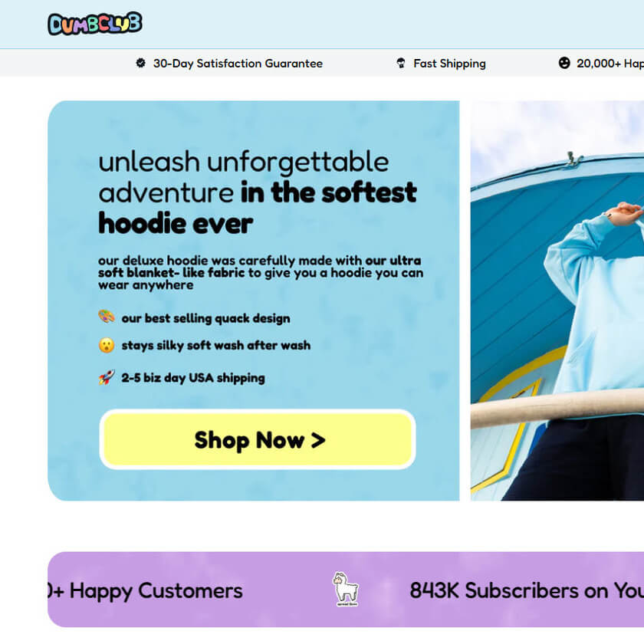
Task: Click the Fast Shipping parachute icon
Action: pos(401,63)
